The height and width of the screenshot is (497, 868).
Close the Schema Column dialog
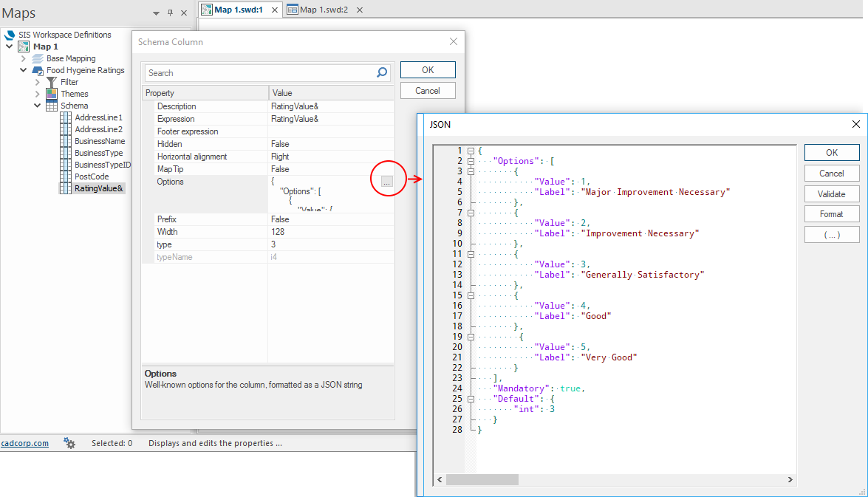pos(454,41)
